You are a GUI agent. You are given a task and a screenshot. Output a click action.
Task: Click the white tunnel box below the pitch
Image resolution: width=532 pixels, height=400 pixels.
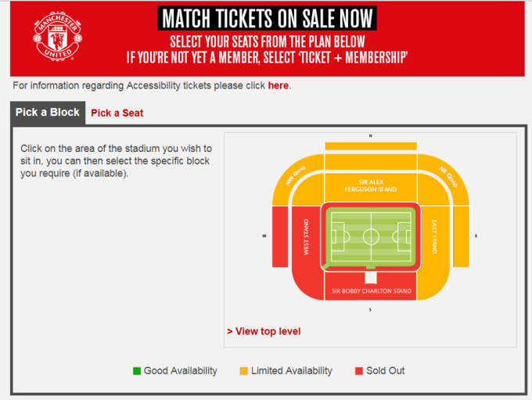coord(371,278)
